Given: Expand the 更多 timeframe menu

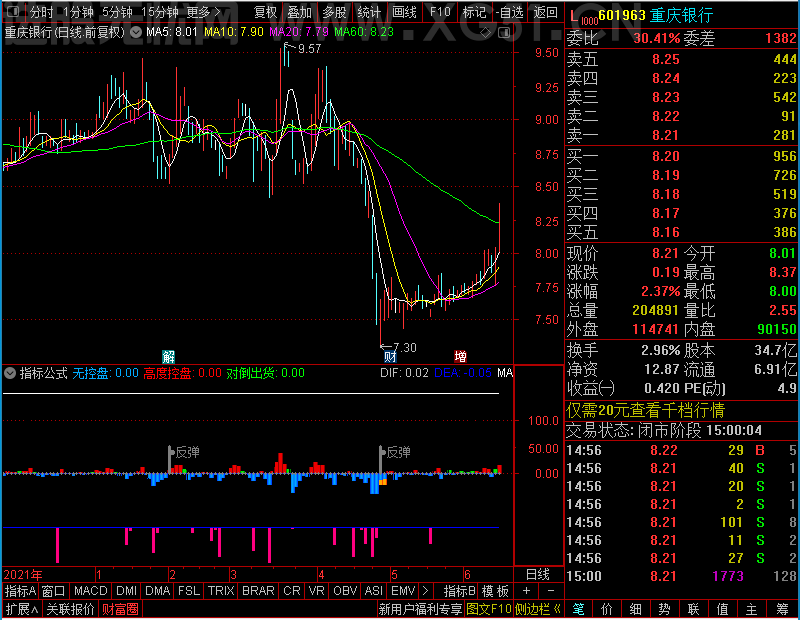Looking at the screenshot, I should pyautogui.click(x=203, y=11).
